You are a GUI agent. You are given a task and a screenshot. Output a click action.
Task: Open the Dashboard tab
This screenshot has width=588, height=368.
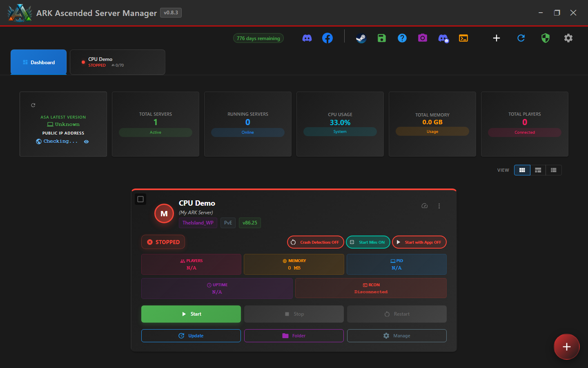pyautogui.click(x=38, y=62)
